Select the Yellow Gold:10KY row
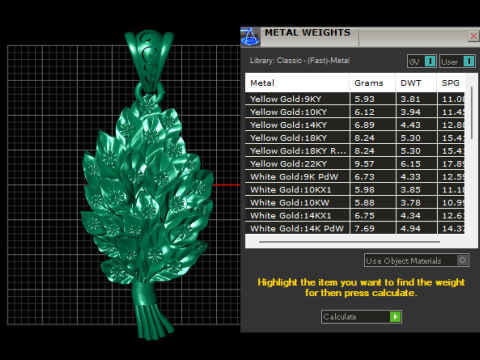Screen dimensions: 480x360 pos(355,112)
